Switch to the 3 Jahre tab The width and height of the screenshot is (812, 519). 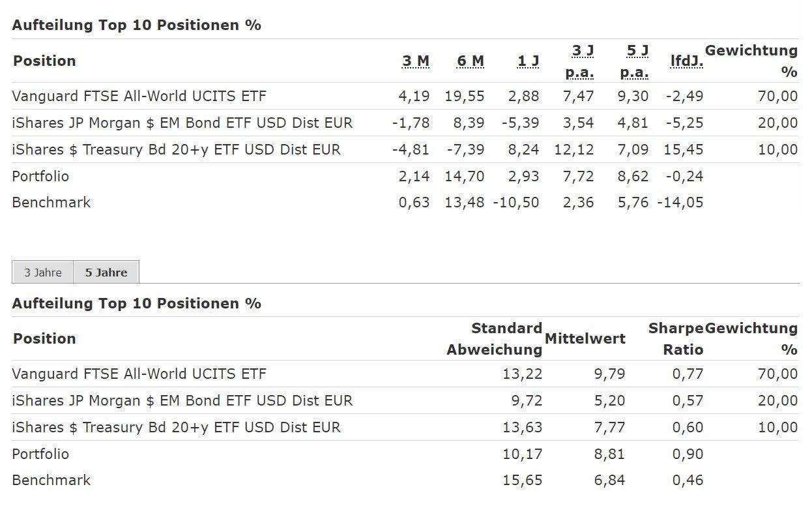click(x=43, y=273)
